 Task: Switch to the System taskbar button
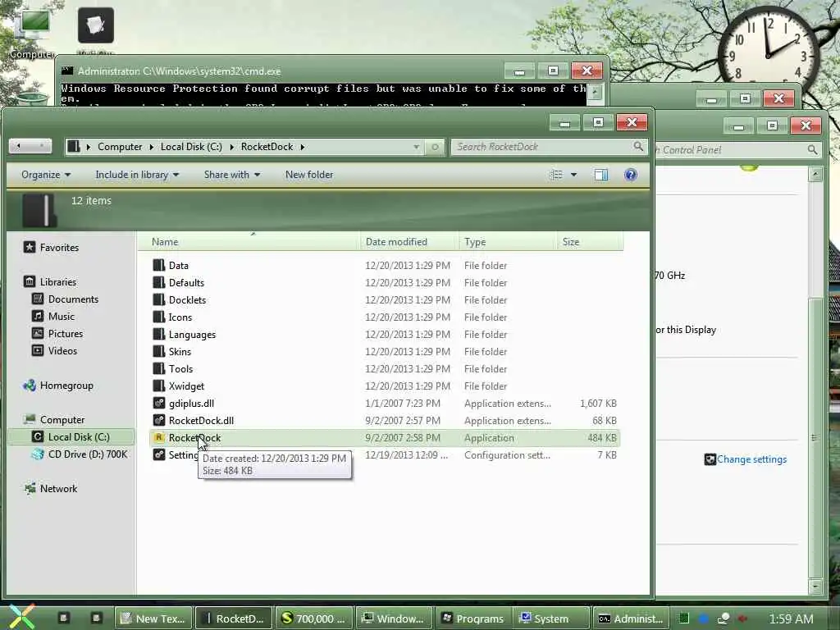click(551, 619)
